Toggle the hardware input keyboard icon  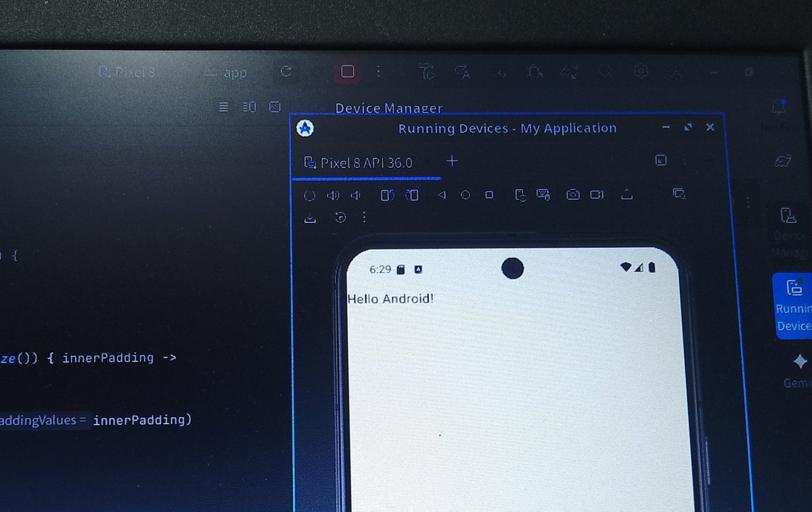543,195
